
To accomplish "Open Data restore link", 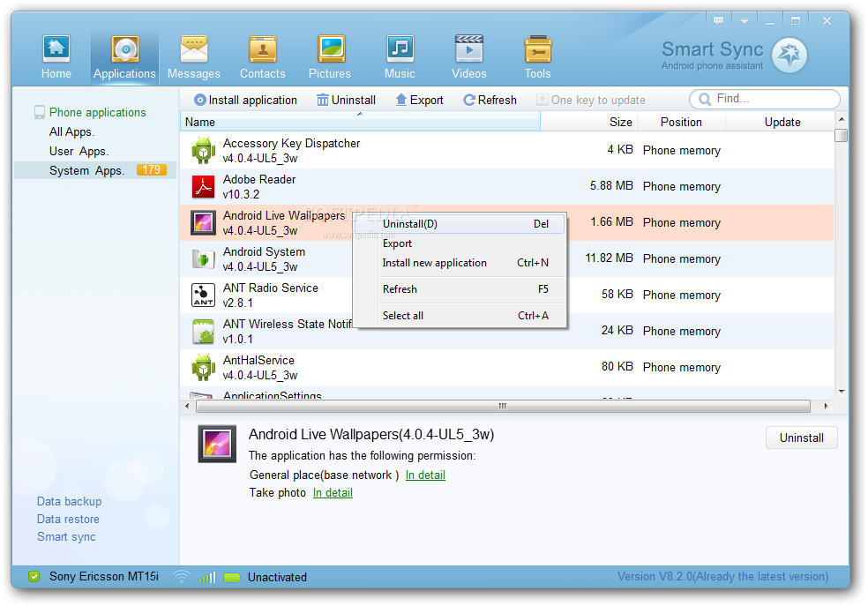I will click(x=68, y=519).
